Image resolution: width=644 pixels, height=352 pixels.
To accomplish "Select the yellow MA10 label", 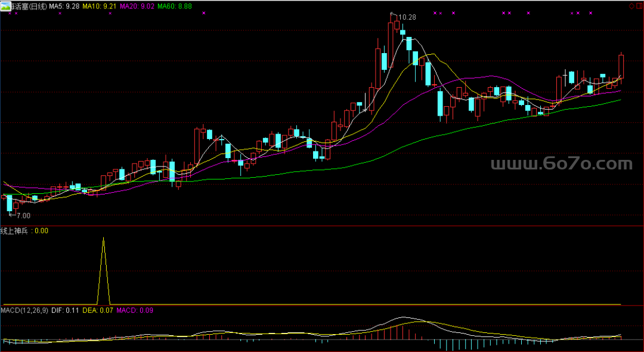I will [99, 5].
